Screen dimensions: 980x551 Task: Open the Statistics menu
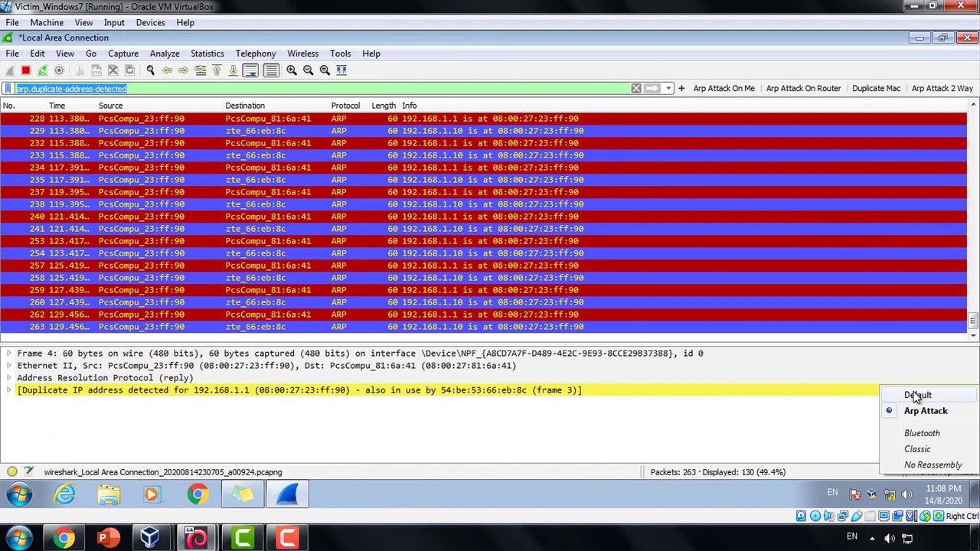click(207, 54)
